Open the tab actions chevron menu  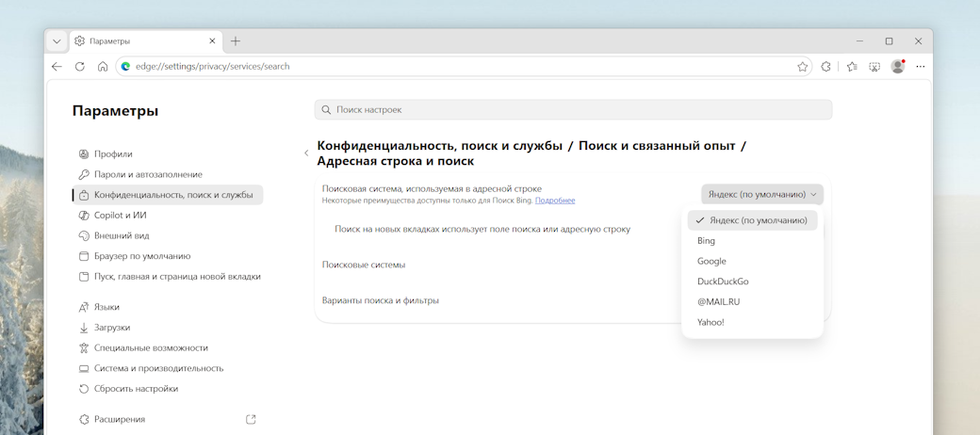[x=57, y=41]
